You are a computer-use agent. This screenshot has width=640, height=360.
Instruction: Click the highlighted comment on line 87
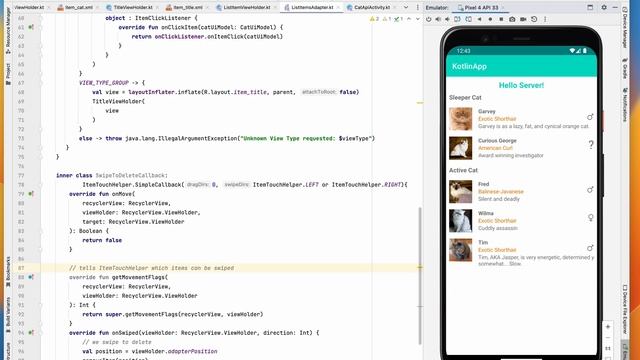point(151,268)
